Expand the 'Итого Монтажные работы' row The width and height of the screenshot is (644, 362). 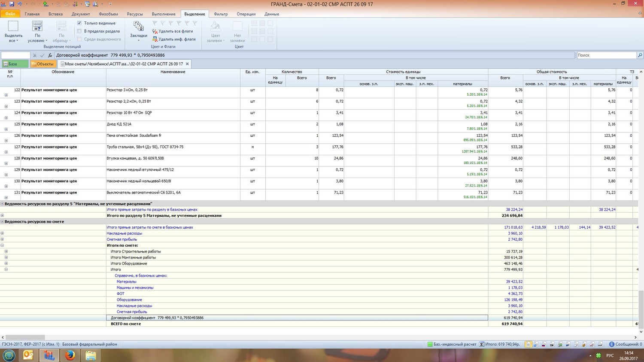click(6, 257)
